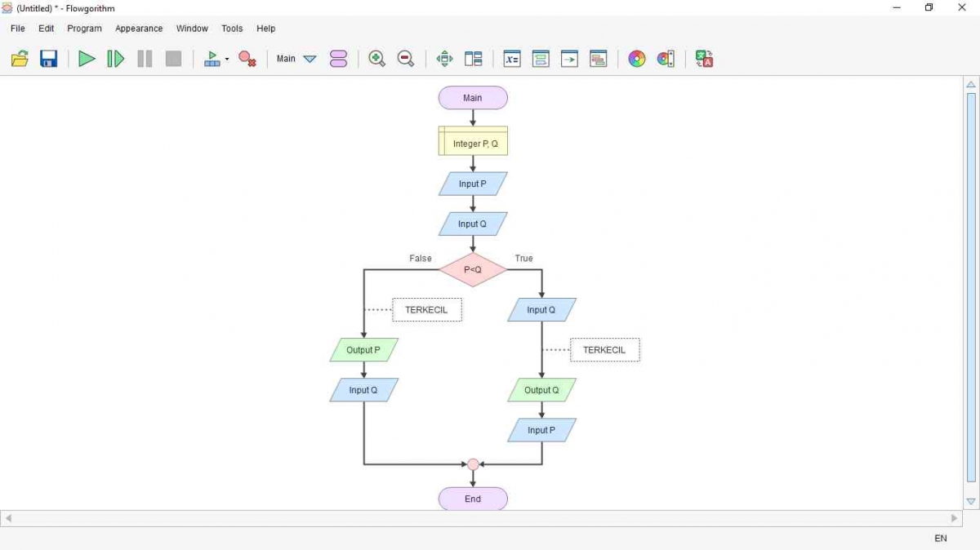980x550 pixels.
Task: Save the current flowchart
Action: [48, 58]
